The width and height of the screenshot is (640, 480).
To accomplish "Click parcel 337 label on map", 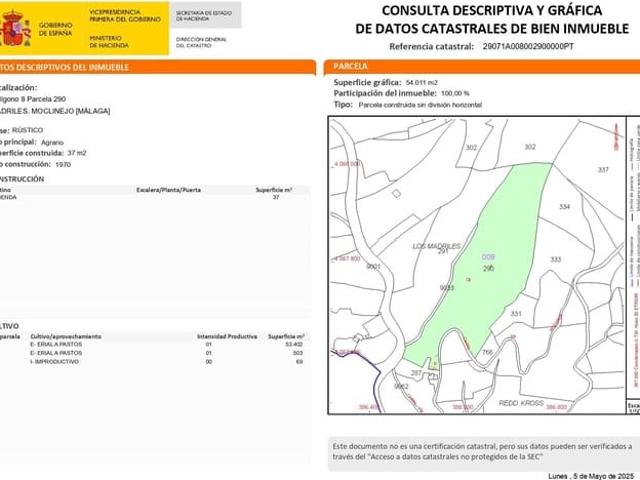I will pos(603,170).
